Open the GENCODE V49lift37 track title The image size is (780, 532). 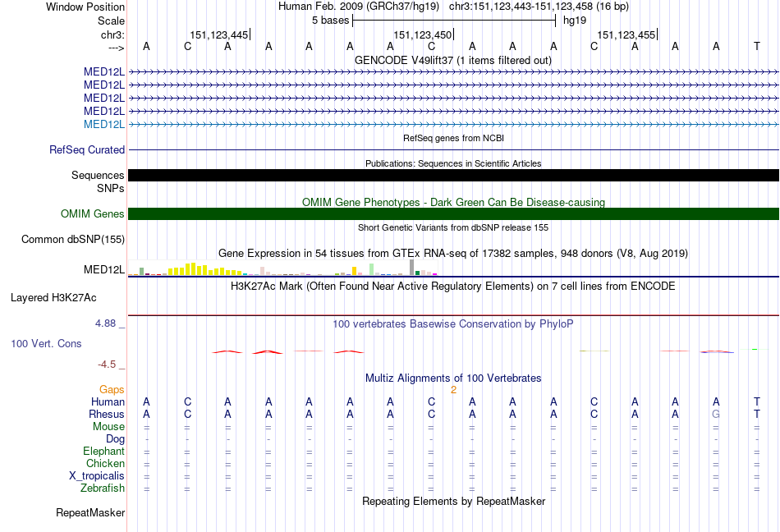coord(453,60)
